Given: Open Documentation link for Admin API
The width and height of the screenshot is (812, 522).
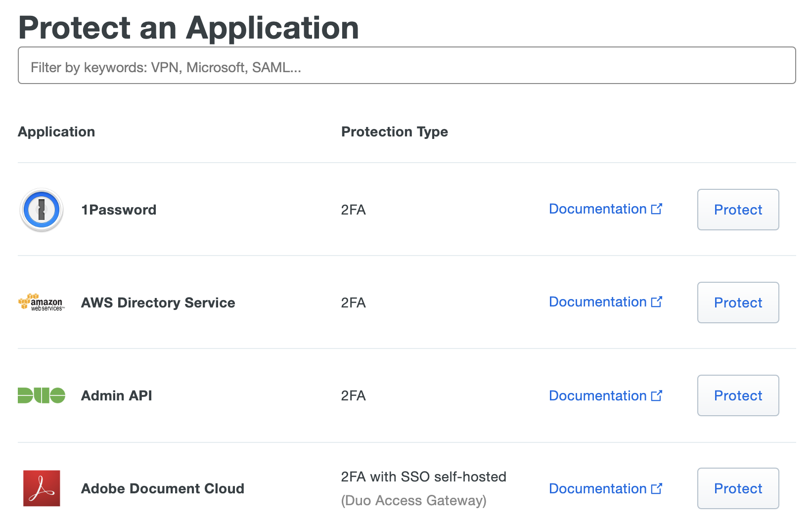Looking at the screenshot, I should [605, 396].
